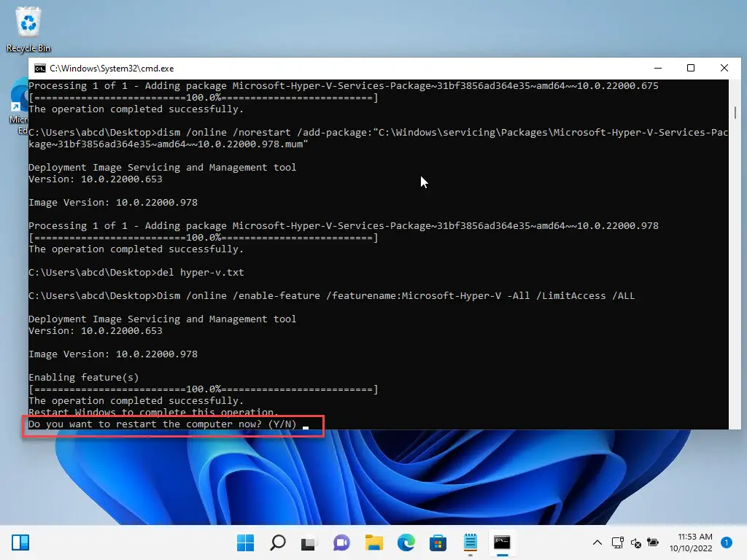Click the cmd.exe window title text

[x=112, y=69]
